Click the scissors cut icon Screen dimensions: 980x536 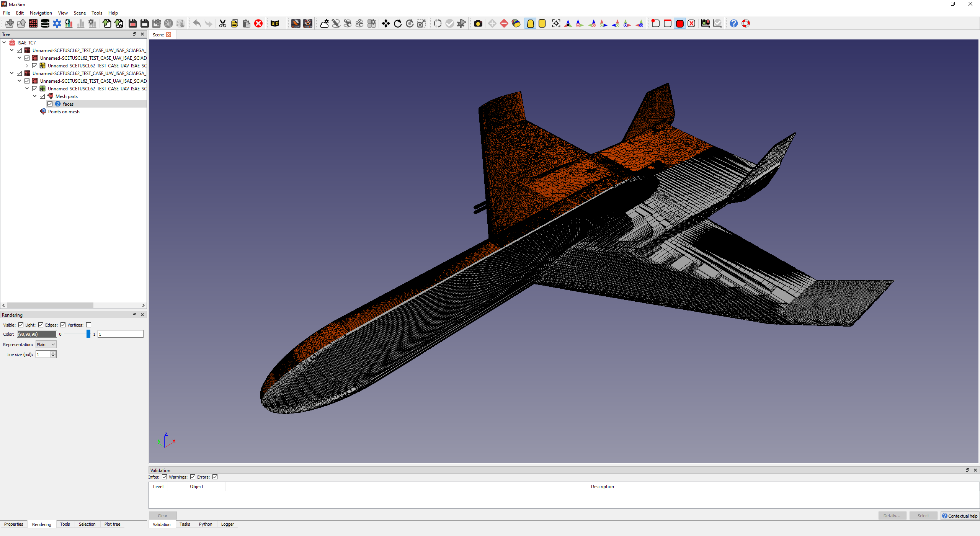(222, 23)
